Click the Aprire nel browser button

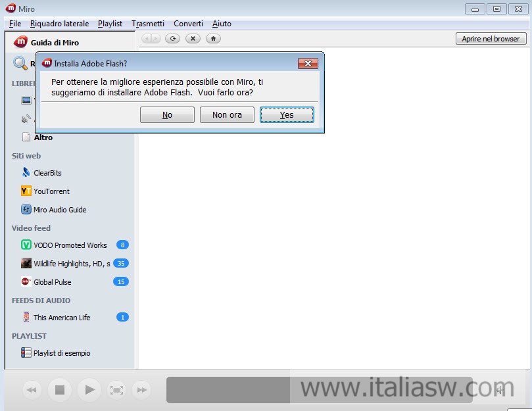click(x=491, y=39)
